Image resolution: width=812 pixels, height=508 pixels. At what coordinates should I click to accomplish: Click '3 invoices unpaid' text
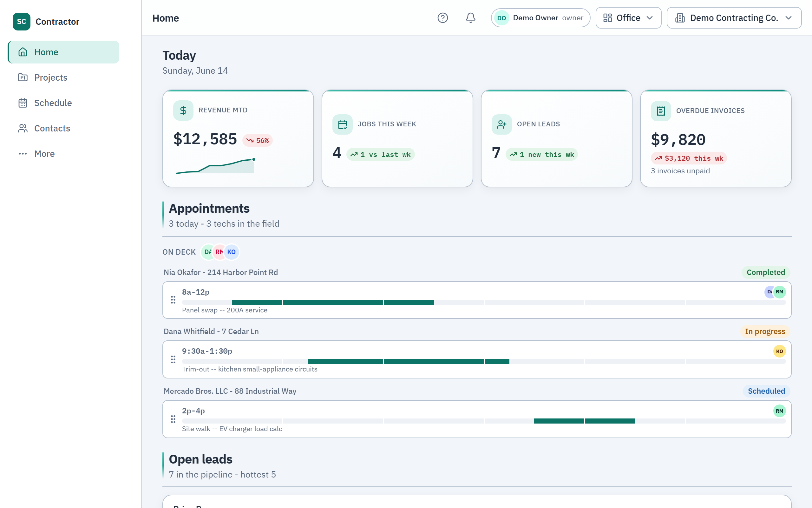coord(680,171)
